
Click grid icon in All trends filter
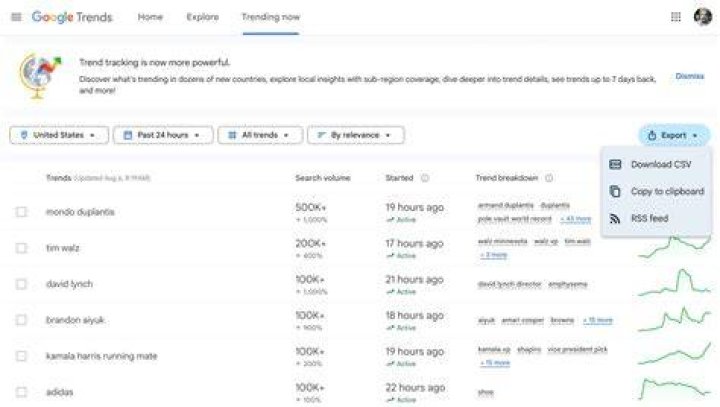[x=232, y=135]
